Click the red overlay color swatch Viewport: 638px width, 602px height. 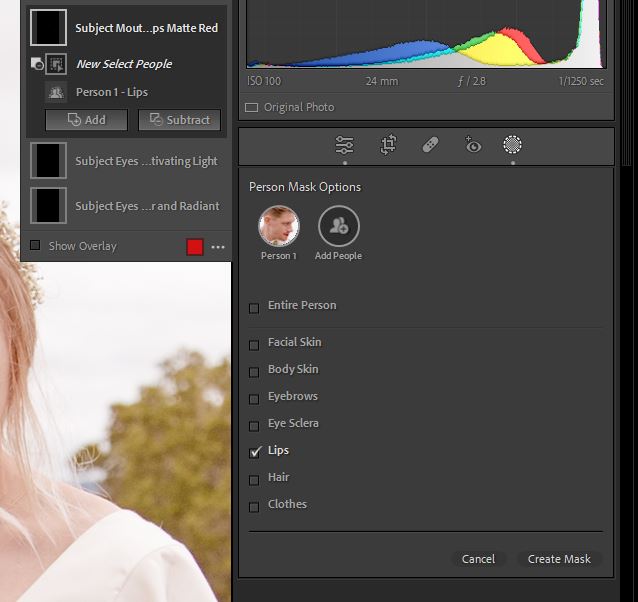click(x=196, y=247)
